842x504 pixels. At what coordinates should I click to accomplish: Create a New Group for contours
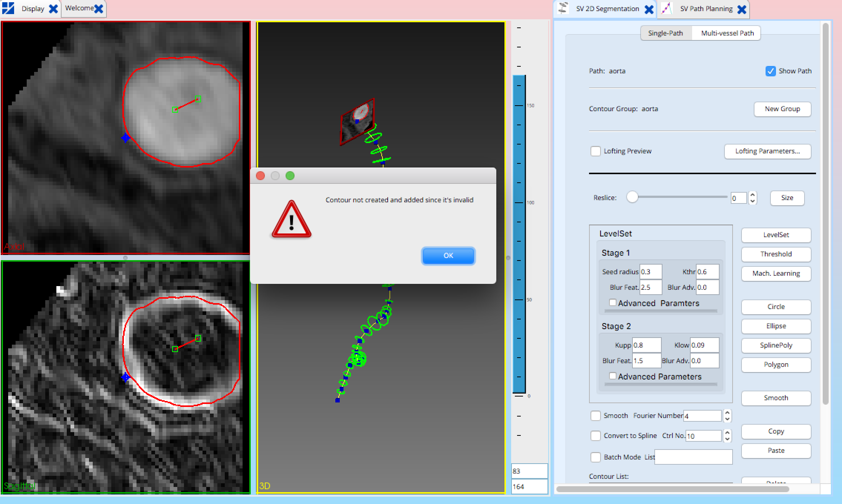click(x=782, y=109)
